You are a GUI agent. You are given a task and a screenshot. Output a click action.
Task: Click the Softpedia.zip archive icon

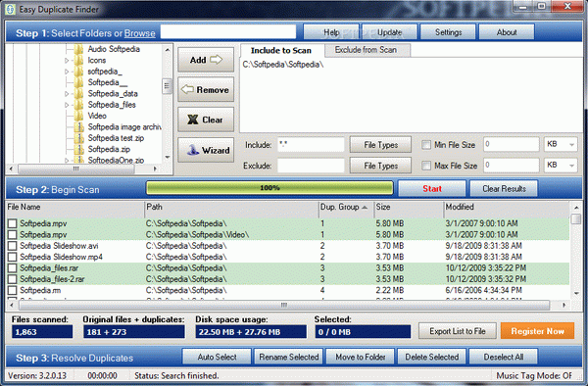[78, 149]
